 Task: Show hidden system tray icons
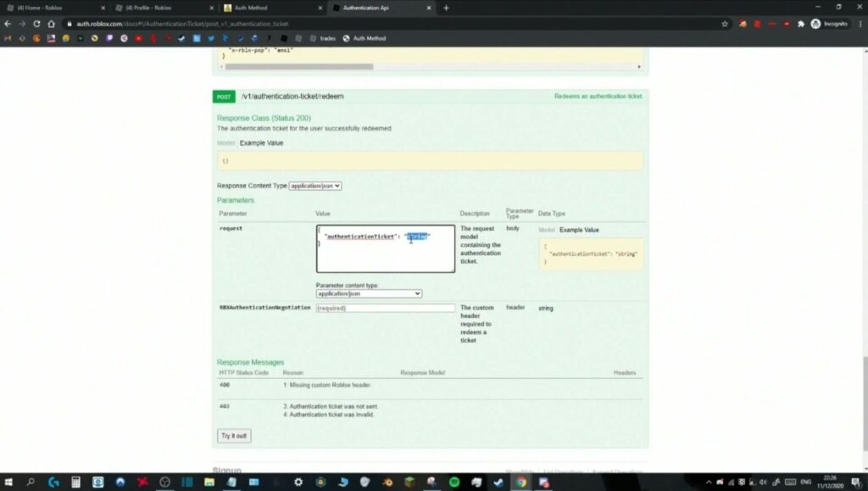tap(709, 483)
